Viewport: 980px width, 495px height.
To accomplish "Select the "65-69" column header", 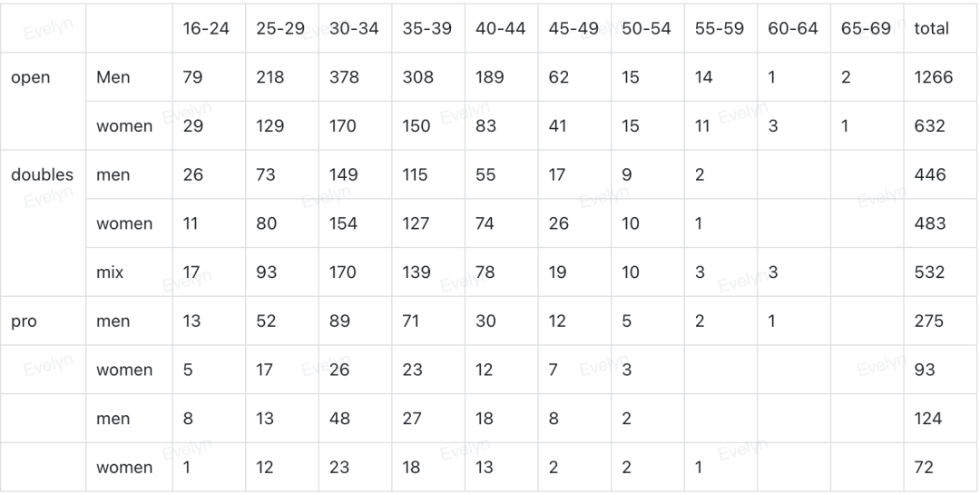I will pyautogui.click(x=866, y=28).
